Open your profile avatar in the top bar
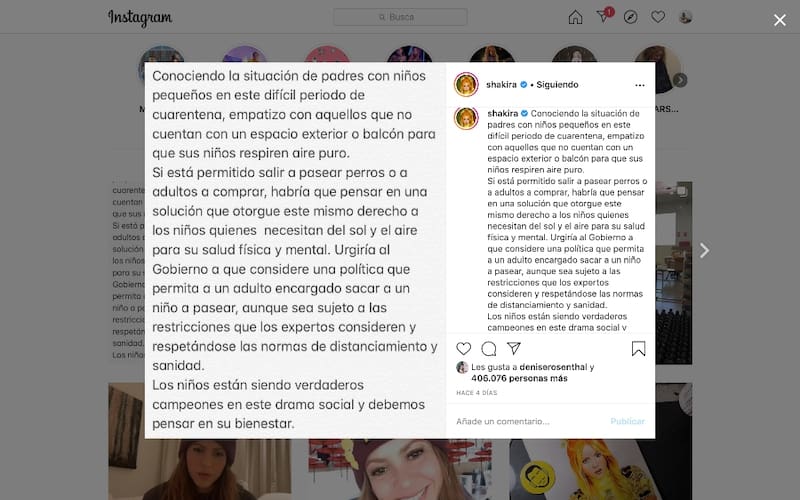Viewport: 800px width, 500px height. pyautogui.click(x=685, y=17)
